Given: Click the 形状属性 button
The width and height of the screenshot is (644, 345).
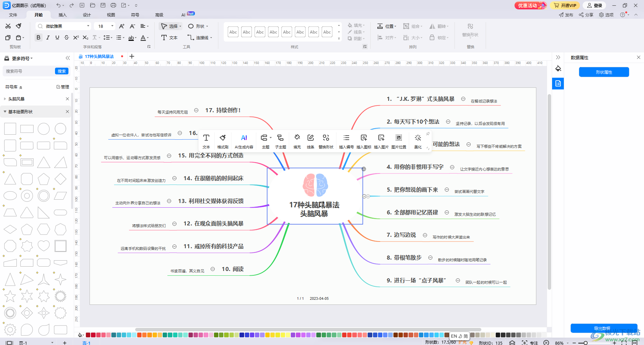Looking at the screenshot, I should [x=604, y=72].
